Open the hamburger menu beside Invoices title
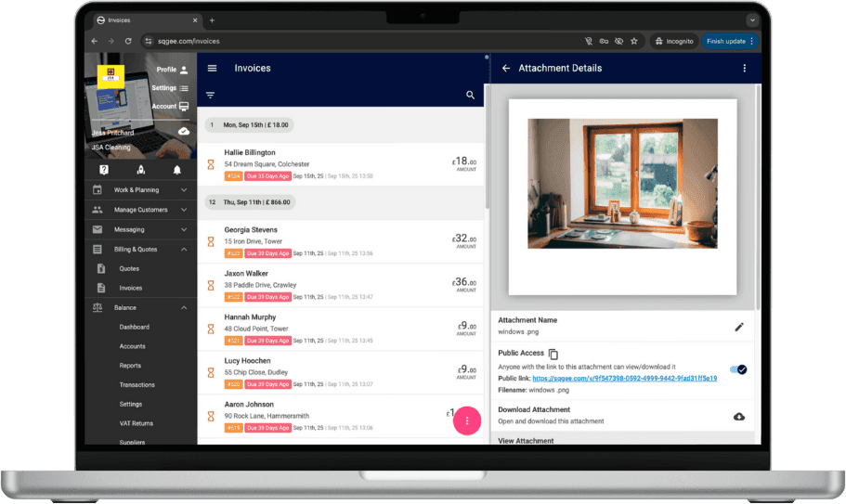 click(x=212, y=68)
